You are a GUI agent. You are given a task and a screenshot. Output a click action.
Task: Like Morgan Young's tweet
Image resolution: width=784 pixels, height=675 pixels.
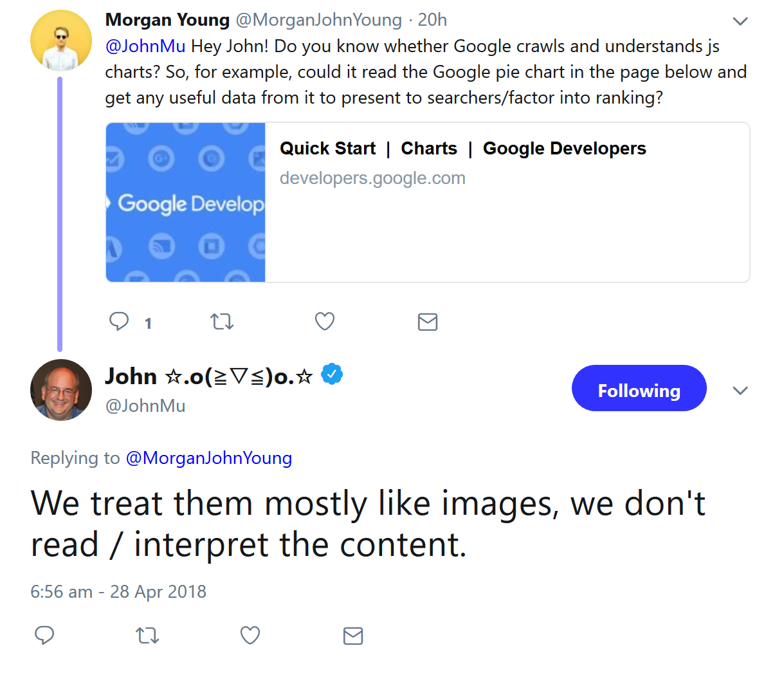pyautogui.click(x=324, y=321)
